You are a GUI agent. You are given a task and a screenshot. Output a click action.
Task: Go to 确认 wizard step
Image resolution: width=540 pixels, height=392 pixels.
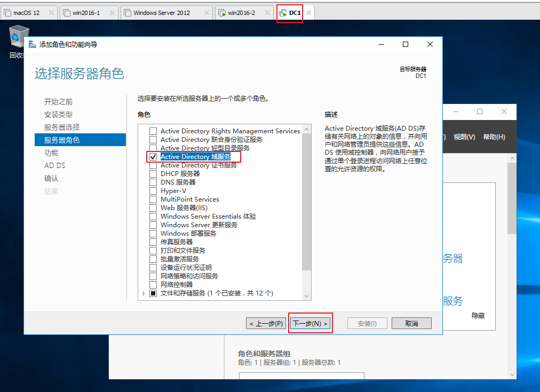(51, 178)
